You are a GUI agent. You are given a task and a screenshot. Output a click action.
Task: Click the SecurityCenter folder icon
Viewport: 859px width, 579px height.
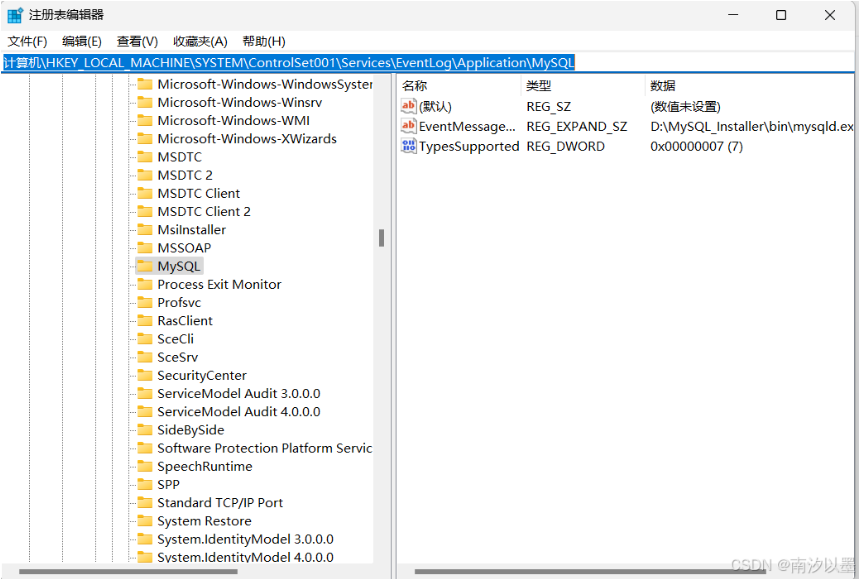[144, 376]
